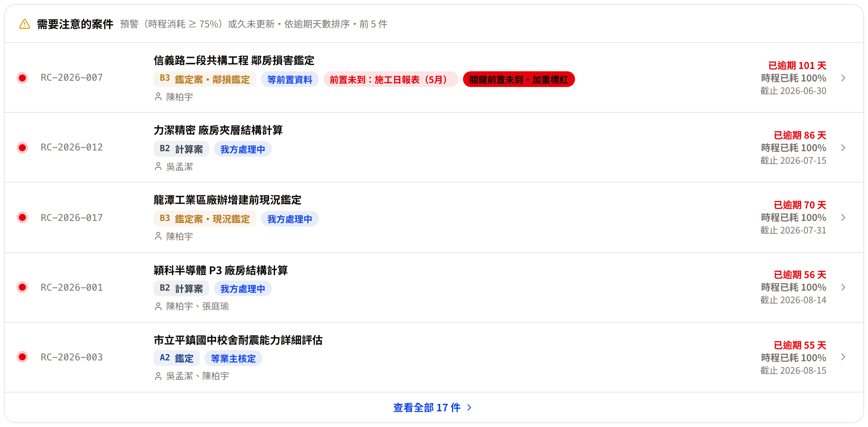Click the B3 鑑定案・鄰損鑑定 tag
This screenshot has height=427, width=868.
[205, 79]
